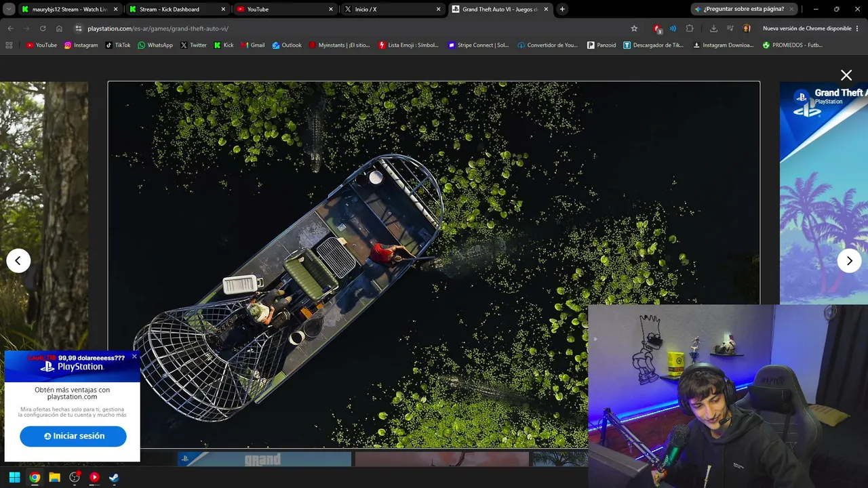Image resolution: width=868 pixels, height=488 pixels.
Task: Open File Explorer from the taskbar
Action: [x=54, y=477]
